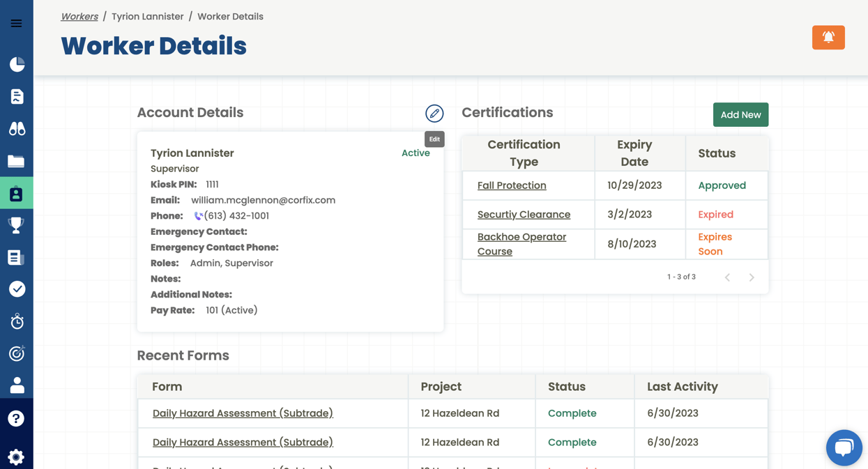
Task: Open the Fall Protection certification
Action: point(511,185)
